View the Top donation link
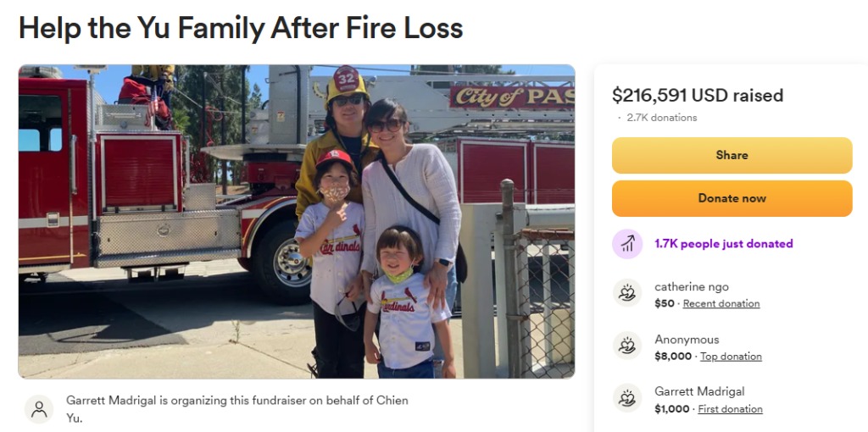Image resolution: width=868 pixels, height=432 pixels. [x=730, y=357]
